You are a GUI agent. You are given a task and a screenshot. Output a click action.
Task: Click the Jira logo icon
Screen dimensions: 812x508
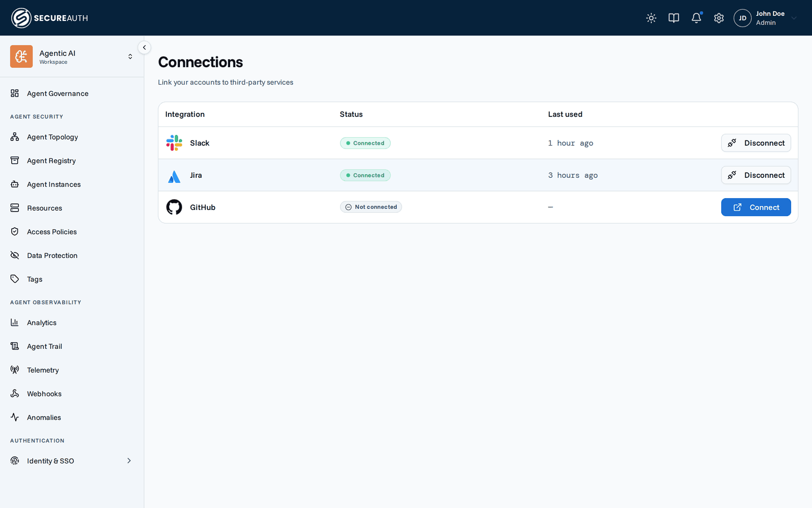(174, 176)
